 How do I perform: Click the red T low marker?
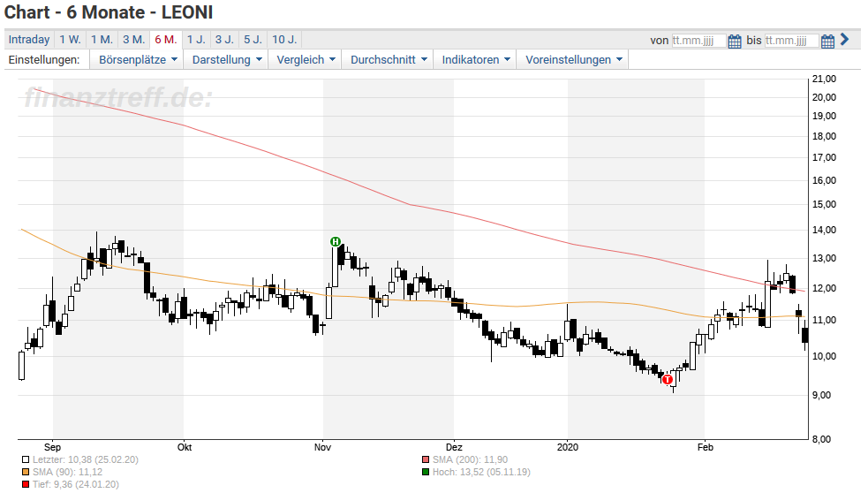pyautogui.click(x=668, y=379)
